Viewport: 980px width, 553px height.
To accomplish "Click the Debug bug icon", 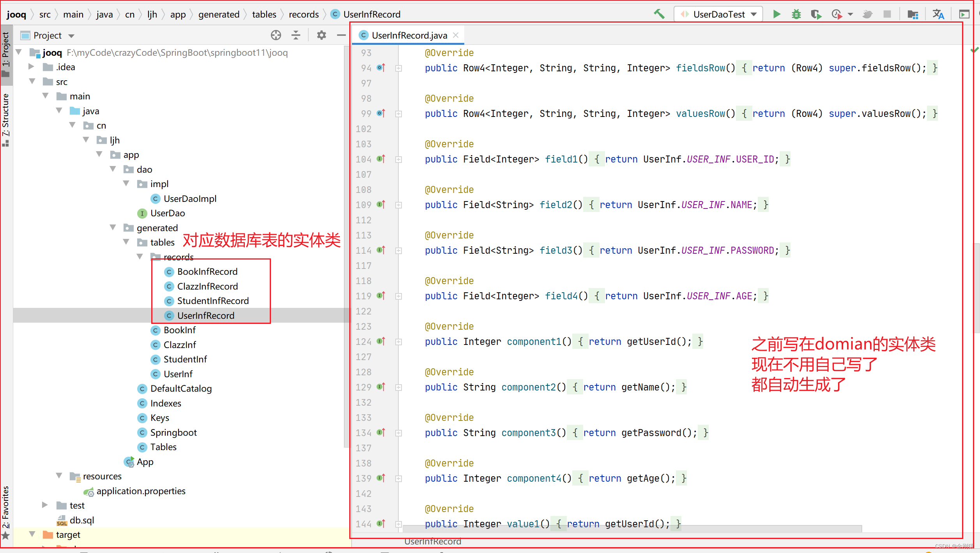I will click(796, 14).
